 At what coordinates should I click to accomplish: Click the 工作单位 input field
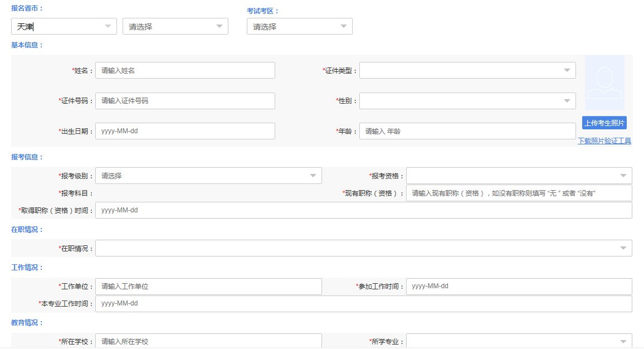pyautogui.click(x=208, y=287)
